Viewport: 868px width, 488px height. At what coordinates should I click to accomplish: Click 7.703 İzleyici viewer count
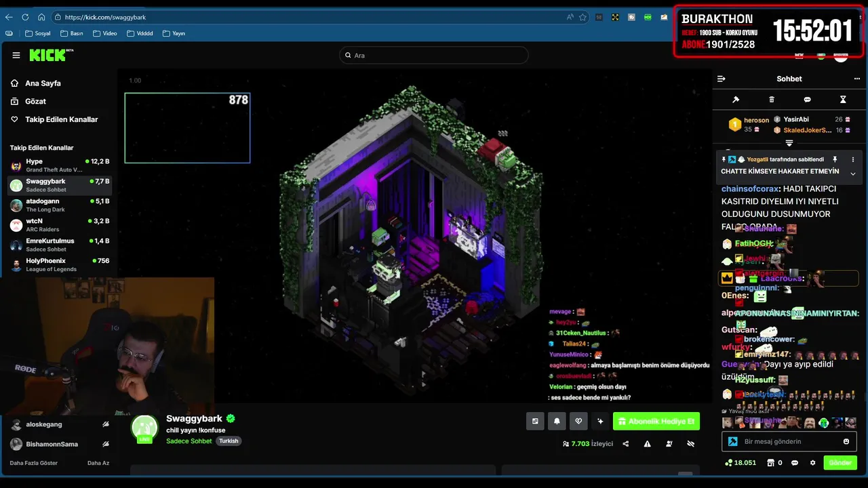point(587,444)
